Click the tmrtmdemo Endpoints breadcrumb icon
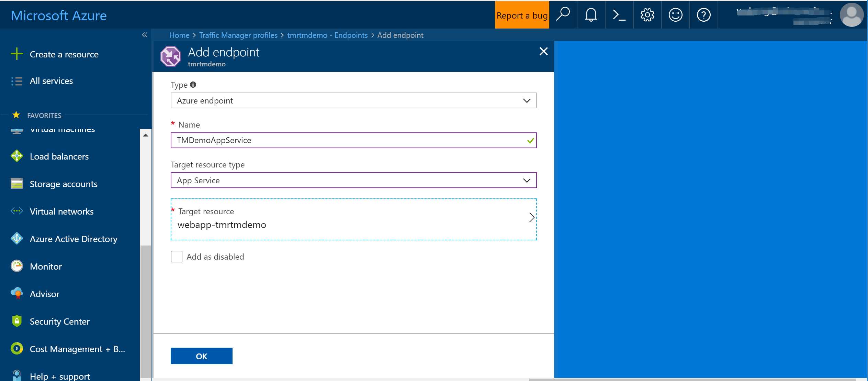868x381 pixels. [x=327, y=34]
